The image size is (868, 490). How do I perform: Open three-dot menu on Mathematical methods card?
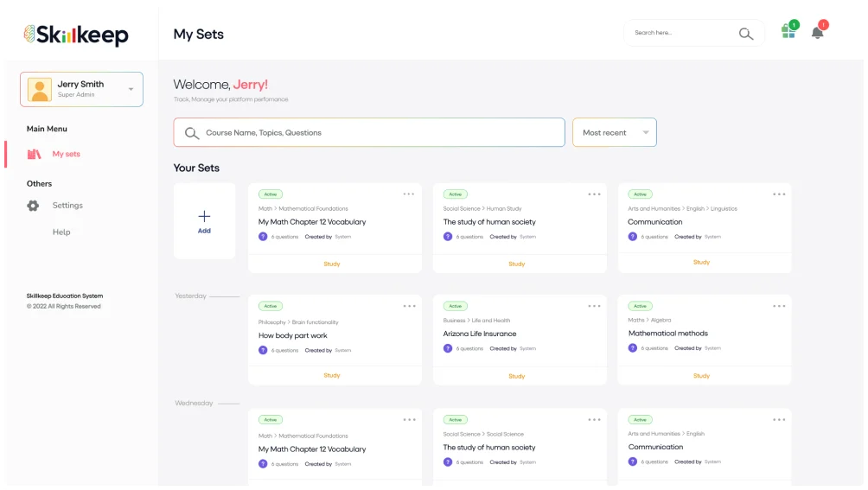point(779,306)
